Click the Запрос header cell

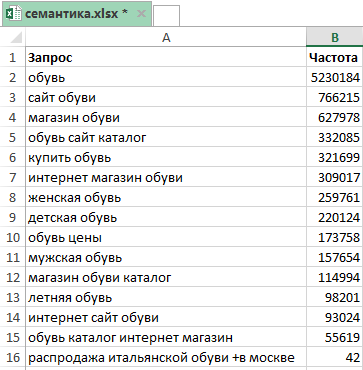point(166,57)
